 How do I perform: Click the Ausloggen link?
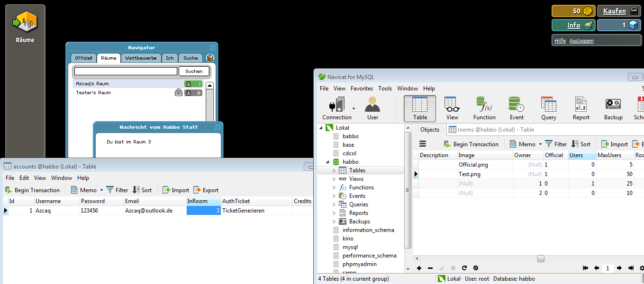coord(581,41)
